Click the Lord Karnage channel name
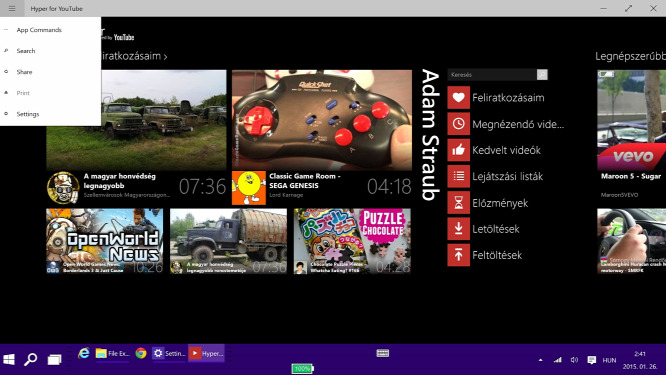666x375 pixels. tap(286, 195)
